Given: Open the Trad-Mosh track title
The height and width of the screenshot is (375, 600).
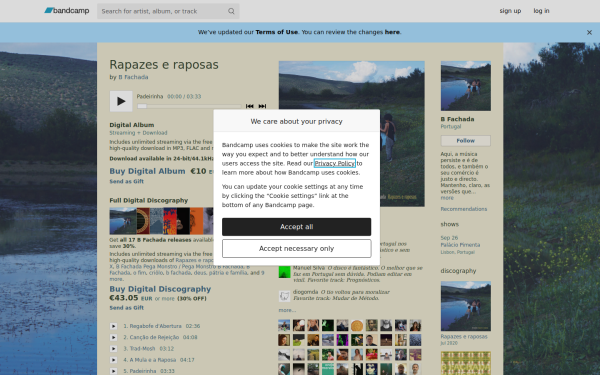Looking at the screenshot, I should pyautogui.click(x=142, y=349).
